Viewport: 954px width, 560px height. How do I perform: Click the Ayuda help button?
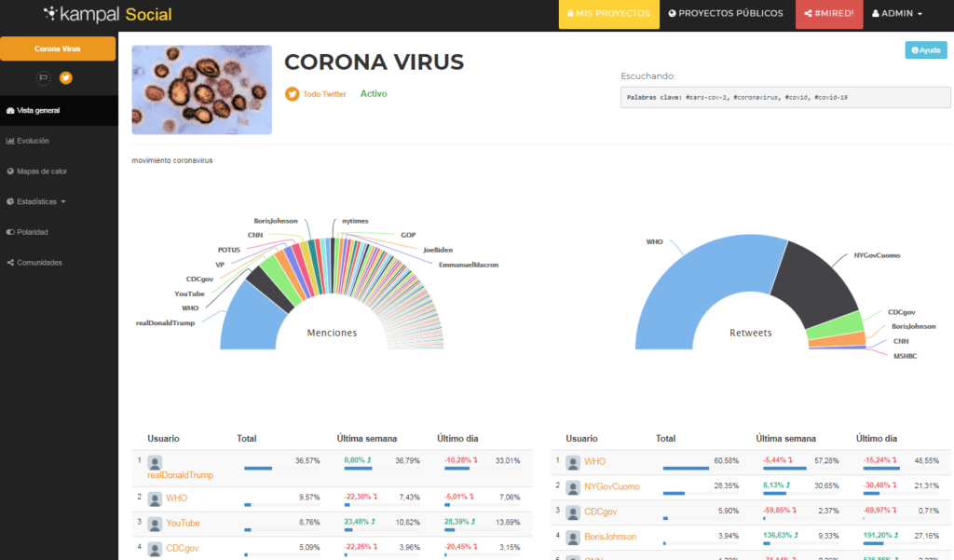pyautogui.click(x=926, y=50)
